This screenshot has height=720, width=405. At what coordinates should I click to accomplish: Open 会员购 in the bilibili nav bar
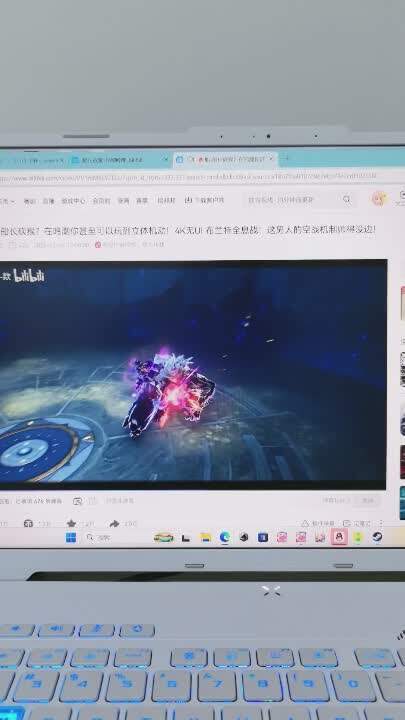coord(101,201)
